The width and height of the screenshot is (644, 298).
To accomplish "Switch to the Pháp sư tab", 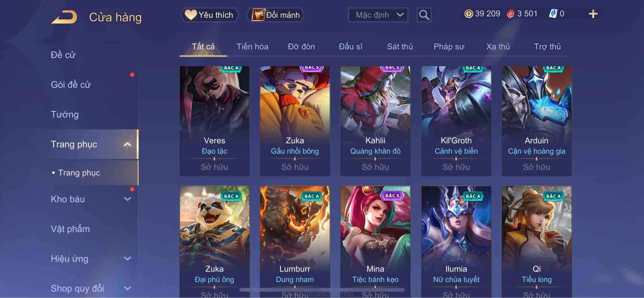I will point(449,46).
